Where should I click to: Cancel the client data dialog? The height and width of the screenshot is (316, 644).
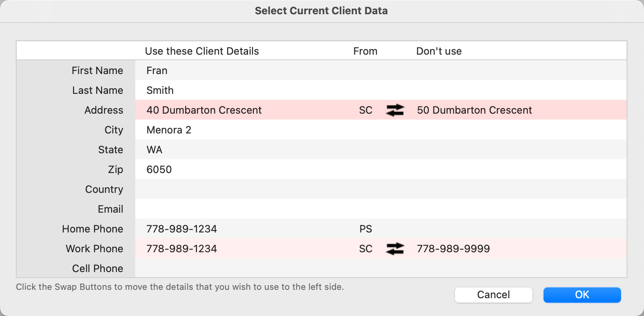(493, 295)
